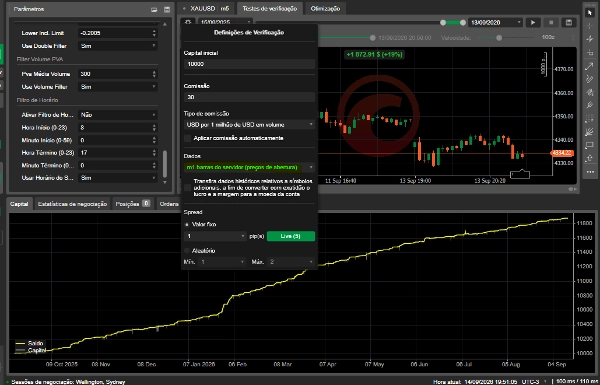The height and width of the screenshot is (385, 600).
Task: Click the parameters list scroll-up arrow
Action: click(165, 24)
